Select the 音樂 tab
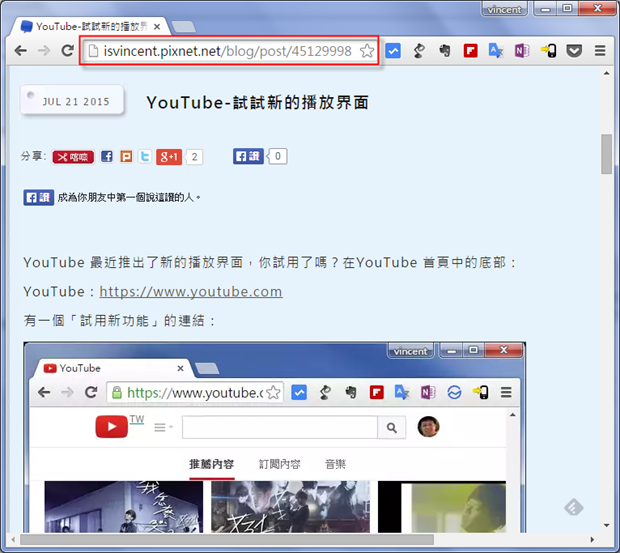 point(335,464)
